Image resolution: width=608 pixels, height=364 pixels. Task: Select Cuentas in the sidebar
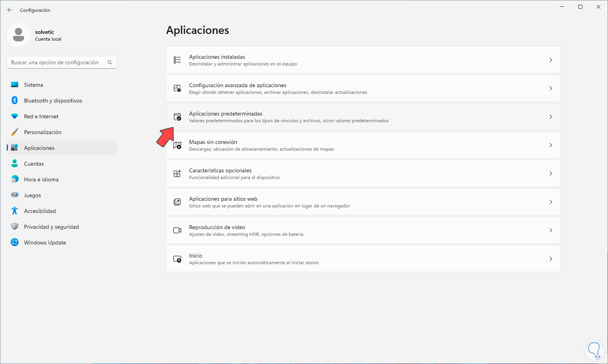click(34, 164)
